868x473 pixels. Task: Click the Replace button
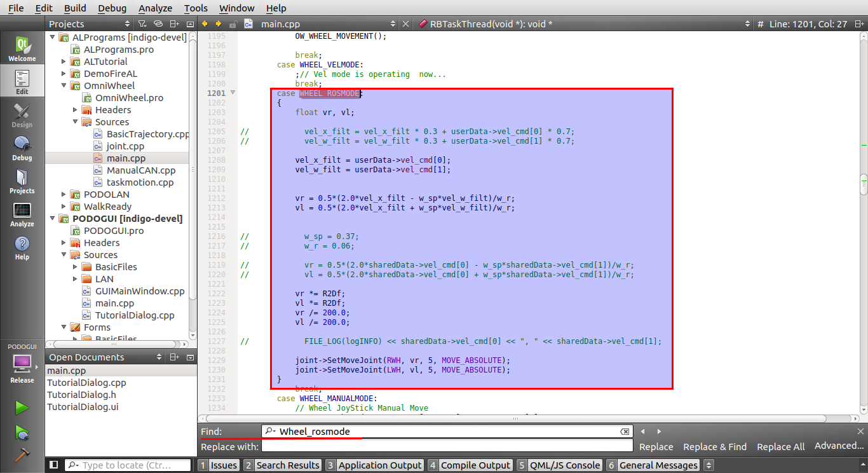coord(656,447)
